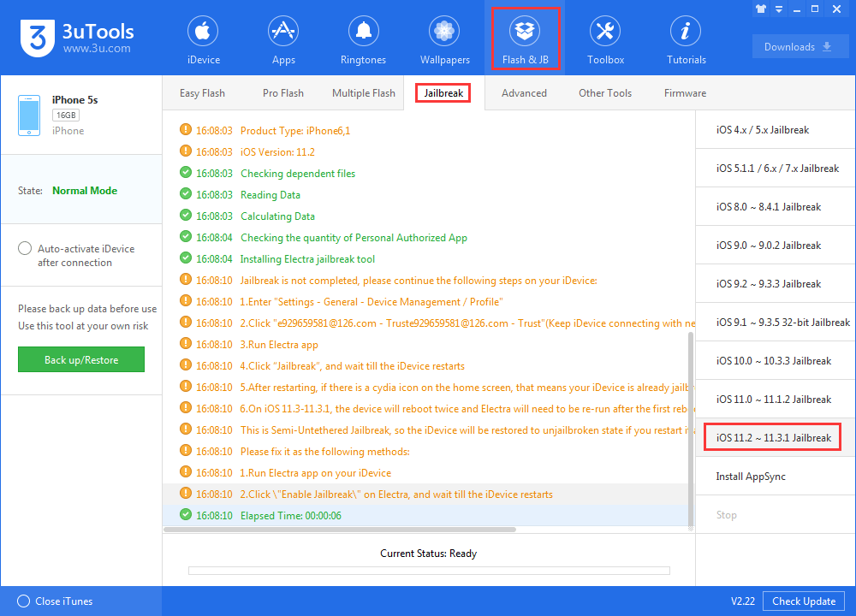Click the Downloads button
This screenshot has width=856, height=616.
800,47
